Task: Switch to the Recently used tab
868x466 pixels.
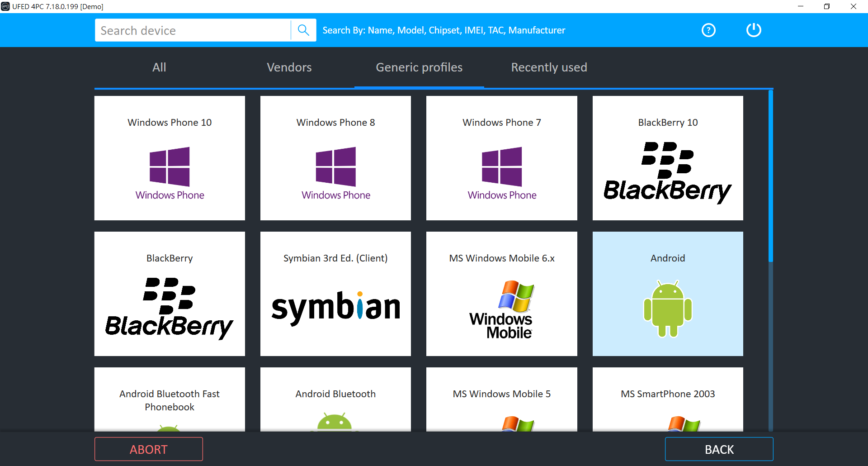Action: 549,67
